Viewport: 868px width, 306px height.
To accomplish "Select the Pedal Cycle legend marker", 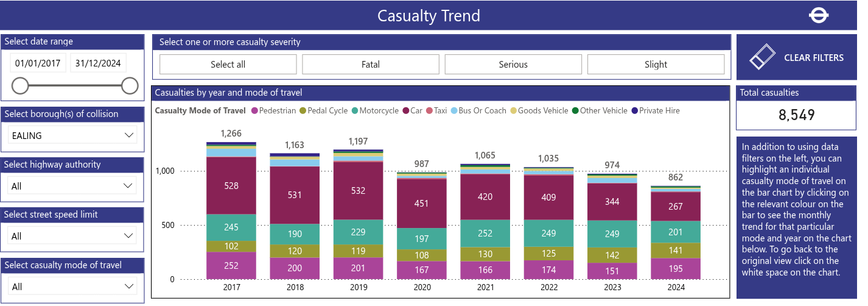I will 303,111.
